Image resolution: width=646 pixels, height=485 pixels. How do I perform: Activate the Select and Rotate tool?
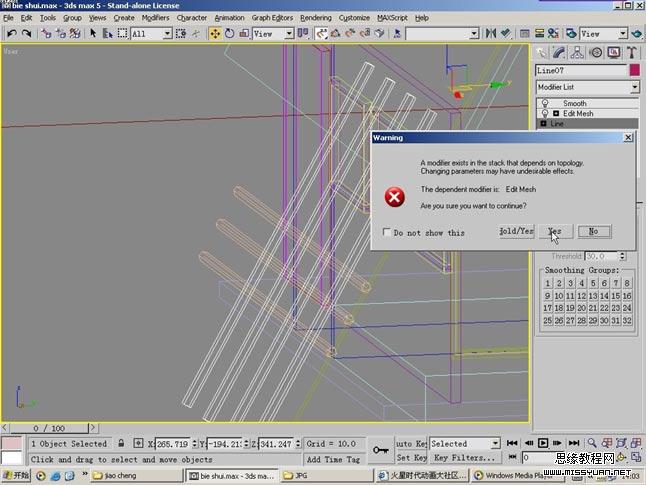pyautogui.click(x=229, y=33)
